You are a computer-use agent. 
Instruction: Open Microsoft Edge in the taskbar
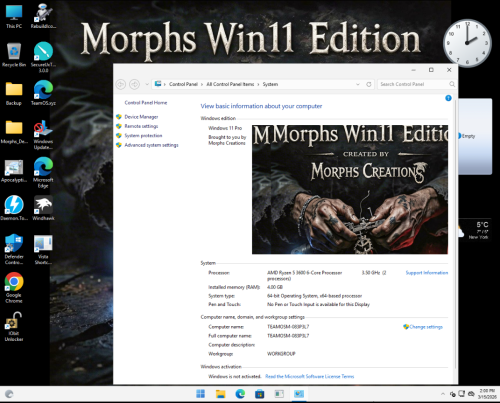tap(240, 394)
